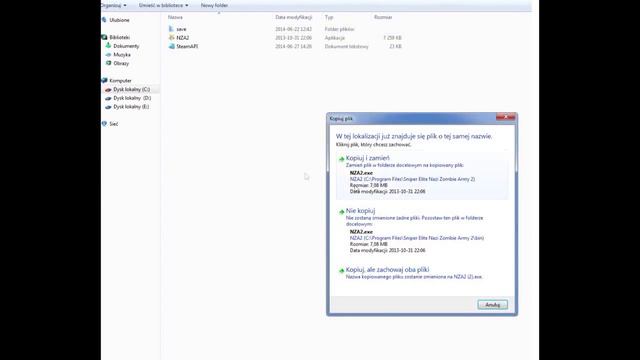Image resolution: width=640 pixels, height=360 pixels.
Task: Click the SteamAPI Dokument tekstowy type cell
Action: point(347,47)
